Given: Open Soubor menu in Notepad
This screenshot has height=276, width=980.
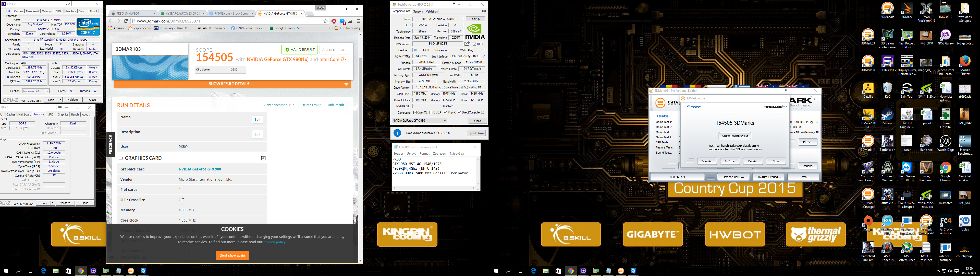Looking at the screenshot, I should coord(398,154).
